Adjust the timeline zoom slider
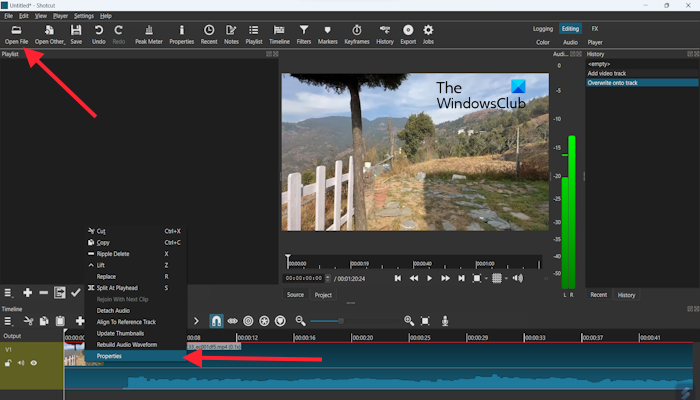Viewport: 700px width, 400px height. 340,321
